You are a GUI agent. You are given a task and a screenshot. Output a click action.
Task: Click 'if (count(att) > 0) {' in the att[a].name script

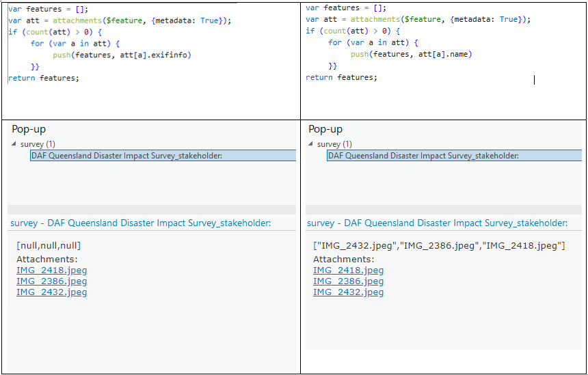353,31
